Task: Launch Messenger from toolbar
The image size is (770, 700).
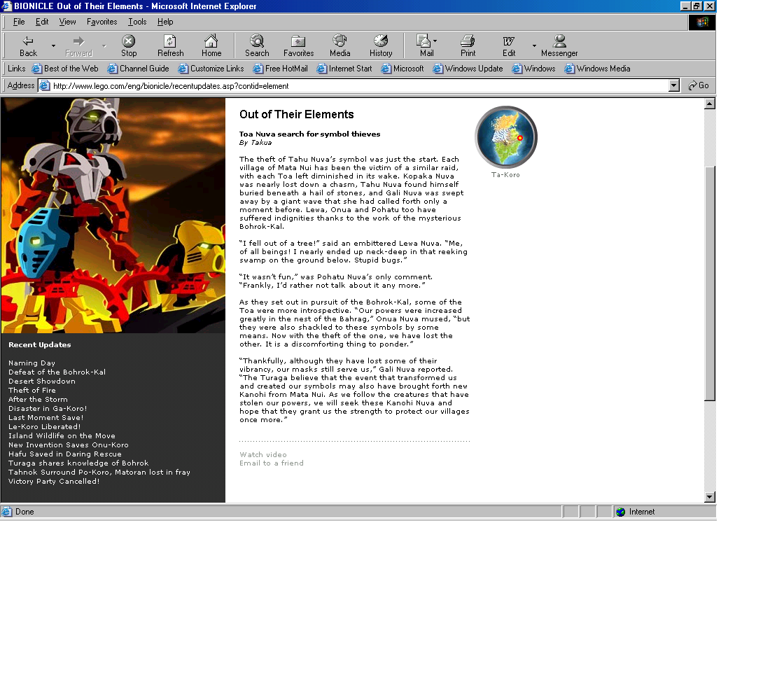Action: coord(559,45)
